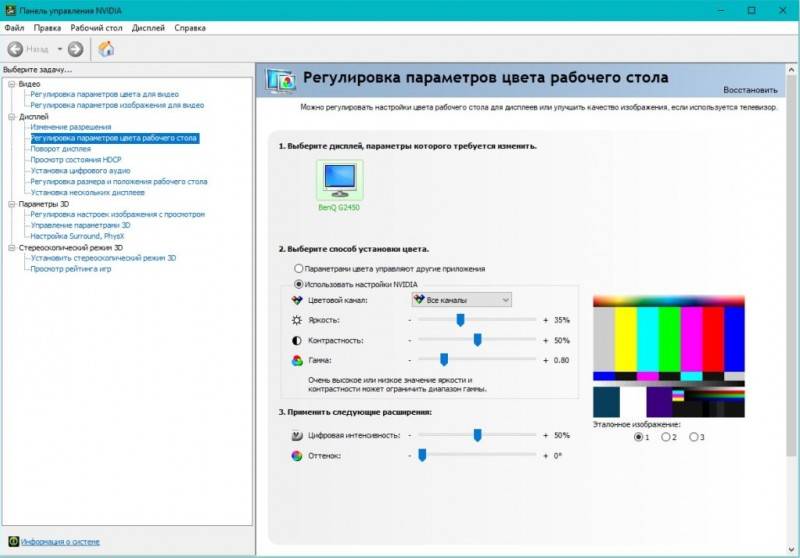Open the Файл menu

click(14, 28)
